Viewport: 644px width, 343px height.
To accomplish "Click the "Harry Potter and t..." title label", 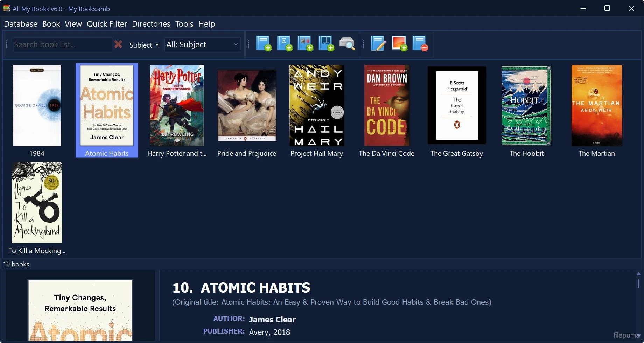I will point(177,153).
